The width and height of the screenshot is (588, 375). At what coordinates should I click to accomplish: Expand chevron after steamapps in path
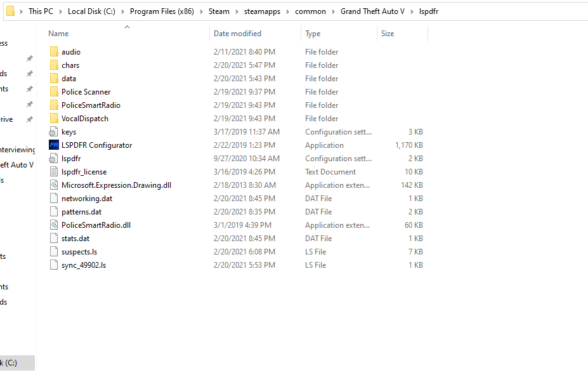click(x=287, y=11)
